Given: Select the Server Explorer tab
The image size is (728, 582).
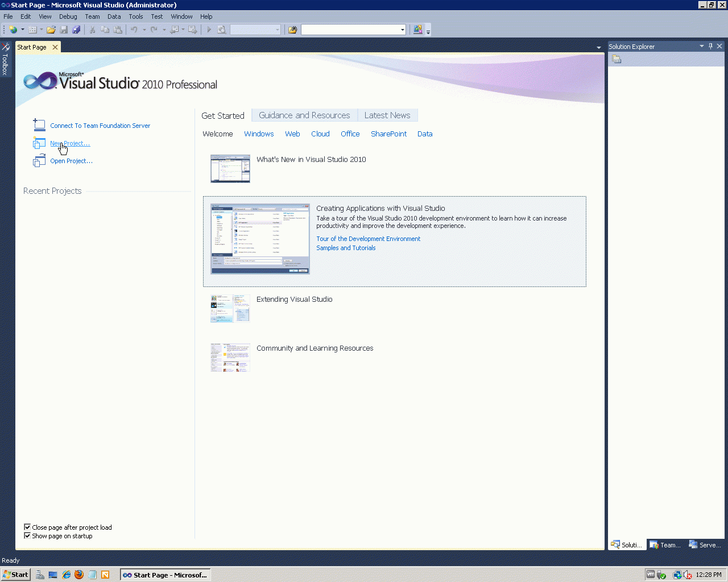Looking at the screenshot, I should [705, 544].
